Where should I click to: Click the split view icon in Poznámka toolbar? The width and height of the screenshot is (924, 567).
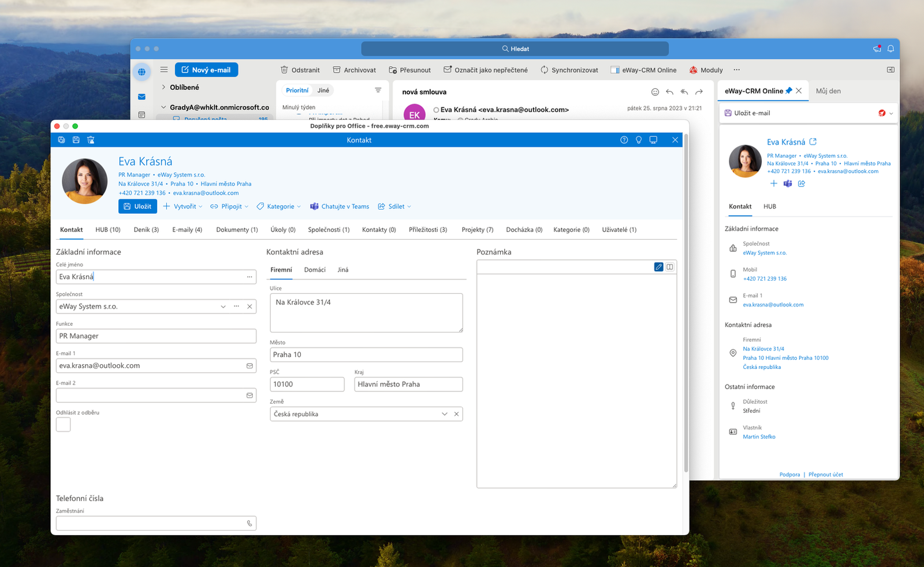(670, 267)
